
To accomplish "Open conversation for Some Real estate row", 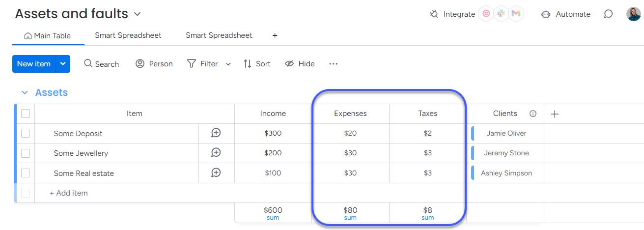I will coord(216,172).
